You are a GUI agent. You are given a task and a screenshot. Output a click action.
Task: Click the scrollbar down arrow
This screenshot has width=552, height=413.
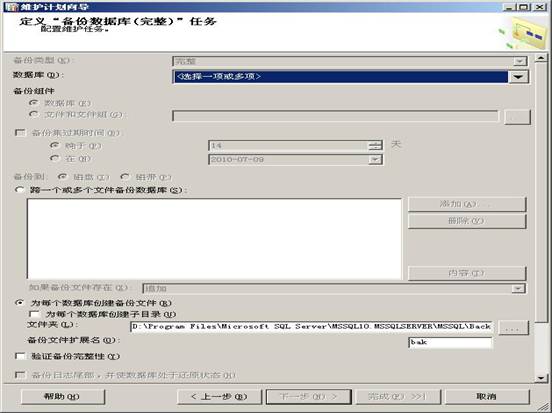coord(541,378)
